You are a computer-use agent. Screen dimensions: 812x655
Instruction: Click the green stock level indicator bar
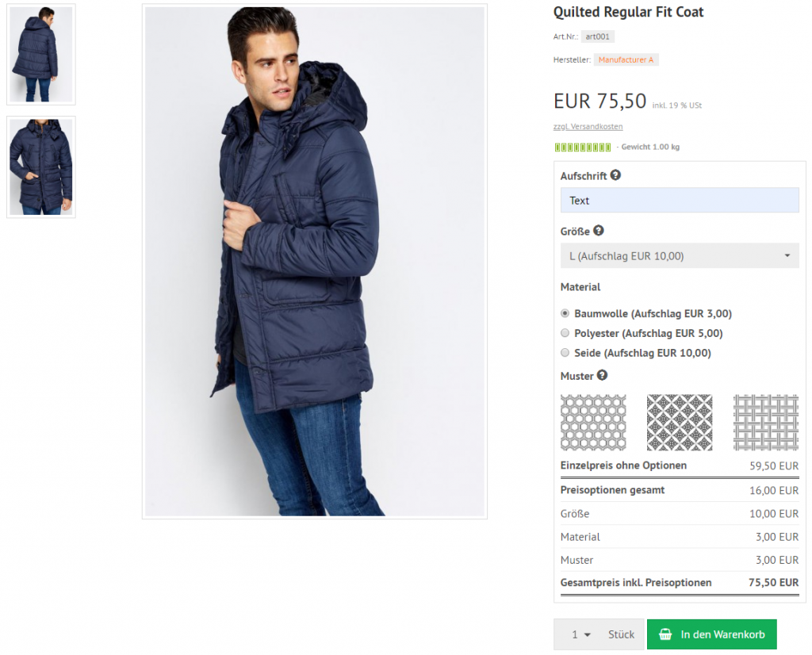click(x=583, y=147)
